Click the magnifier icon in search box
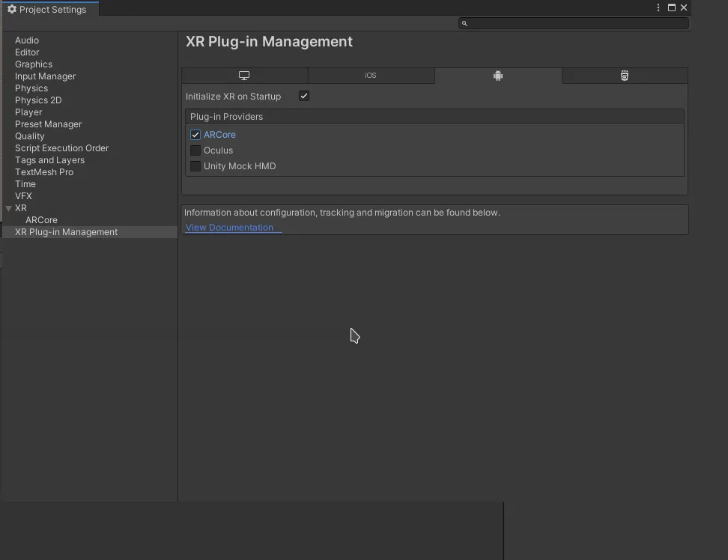This screenshot has width=728, height=560. 464,23
